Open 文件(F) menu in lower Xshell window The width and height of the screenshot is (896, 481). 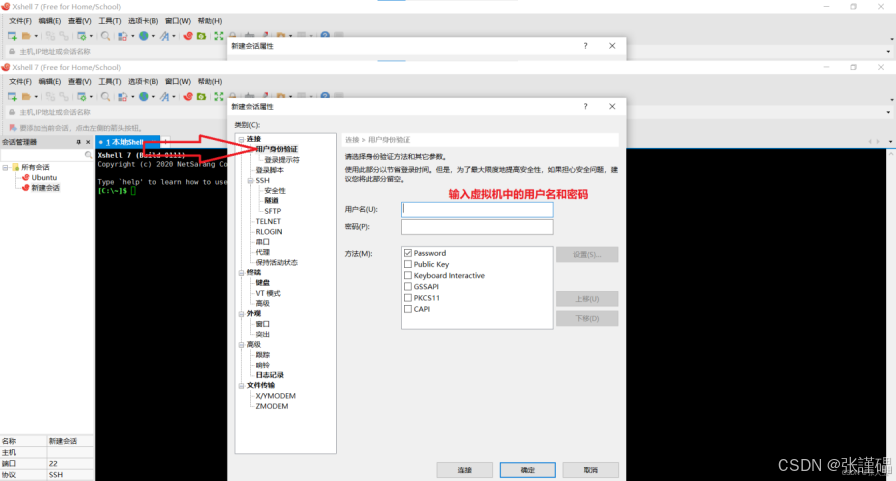[x=20, y=82]
